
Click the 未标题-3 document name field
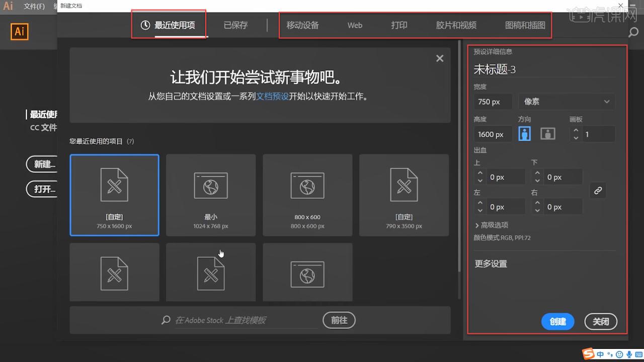pyautogui.click(x=544, y=69)
